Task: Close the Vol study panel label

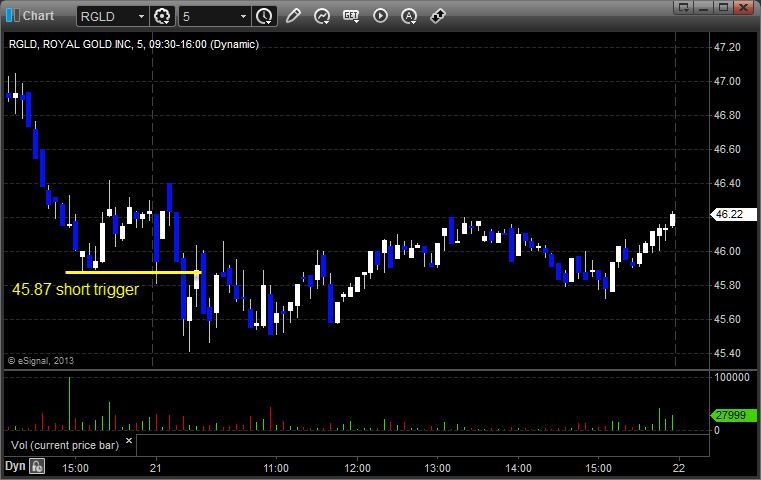Action: click(129, 440)
